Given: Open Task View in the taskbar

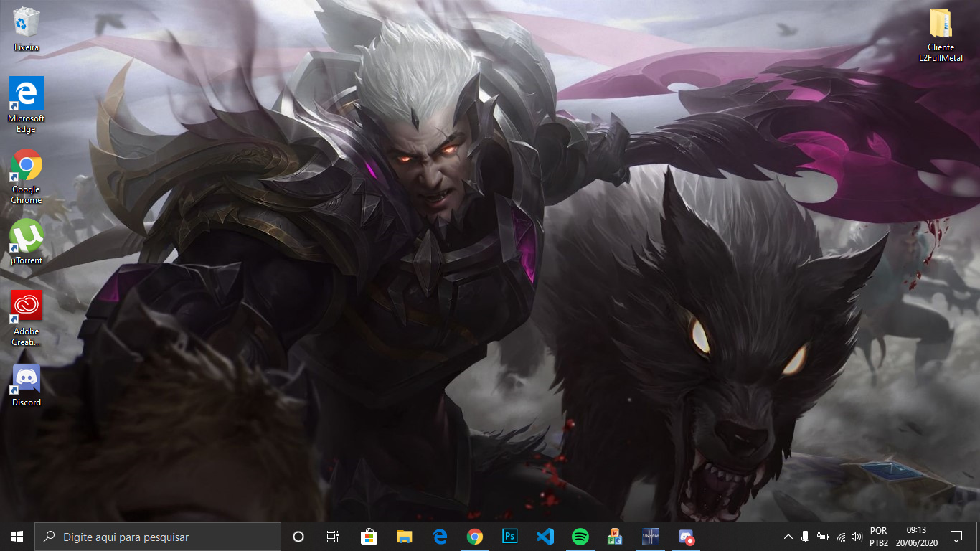Looking at the screenshot, I should pyautogui.click(x=333, y=537).
